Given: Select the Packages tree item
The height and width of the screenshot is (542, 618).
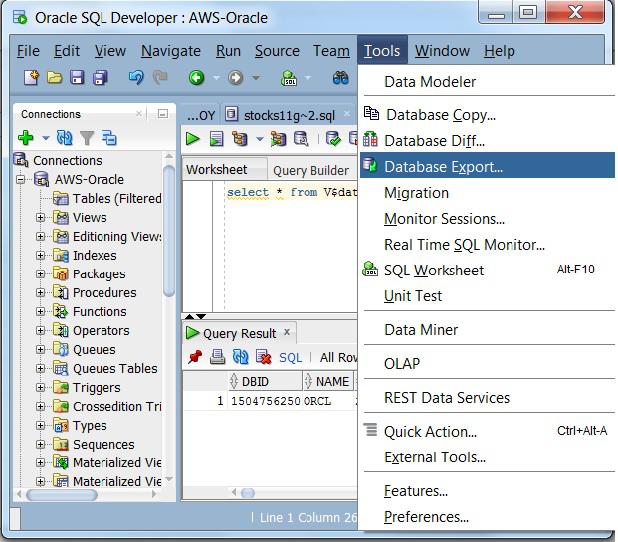Looking at the screenshot, I should pos(99,274).
